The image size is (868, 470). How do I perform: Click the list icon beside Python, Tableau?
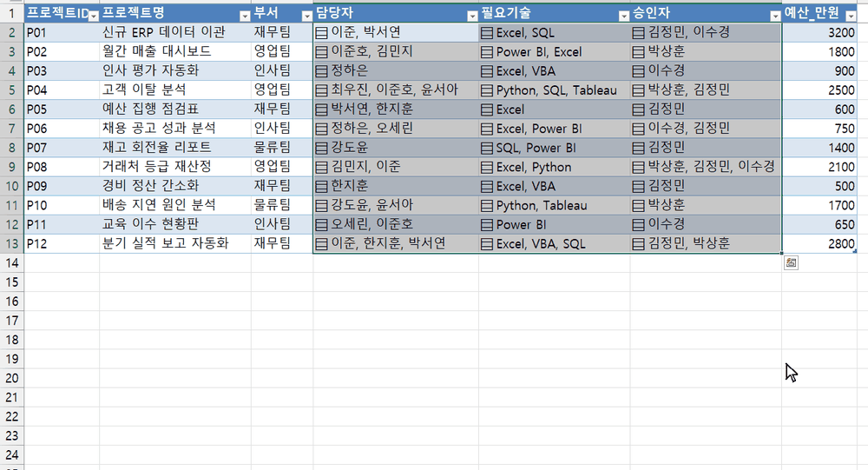click(487, 206)
